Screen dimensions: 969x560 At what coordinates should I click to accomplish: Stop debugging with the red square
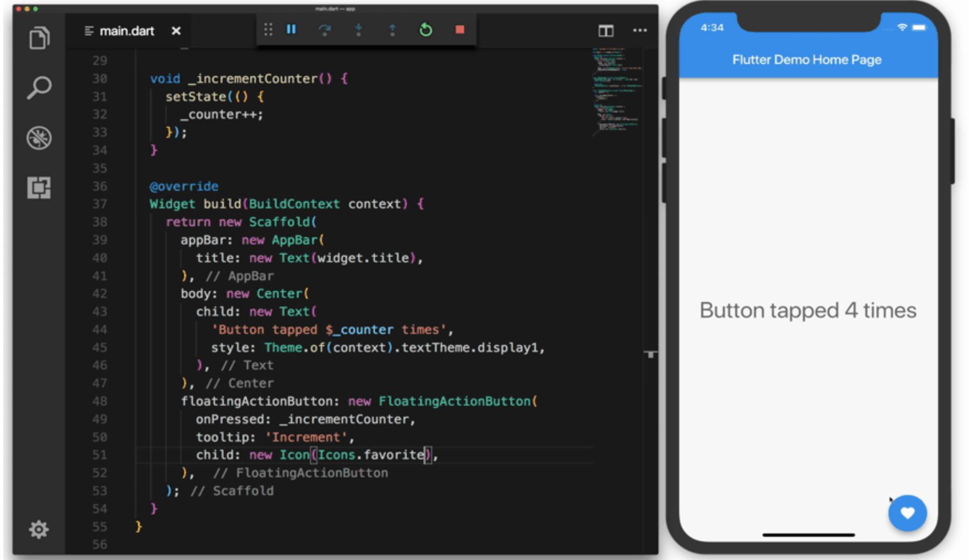[460, 30]
